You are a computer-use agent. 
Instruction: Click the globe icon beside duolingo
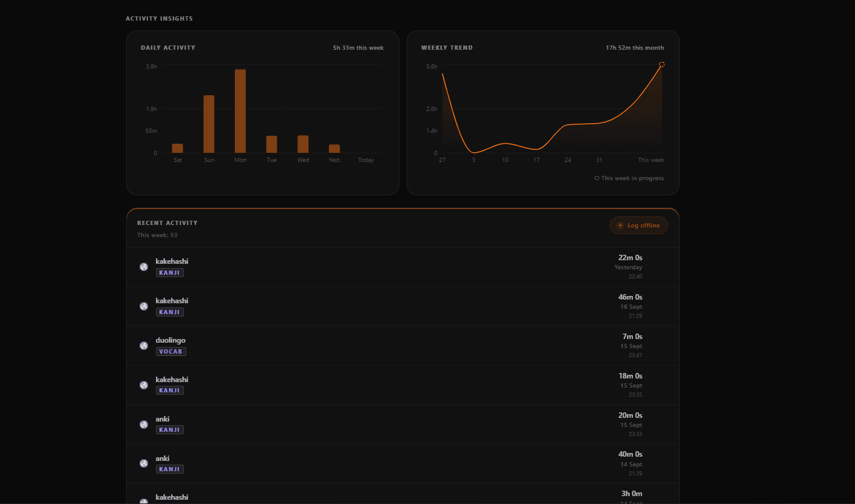pos(144,346)
